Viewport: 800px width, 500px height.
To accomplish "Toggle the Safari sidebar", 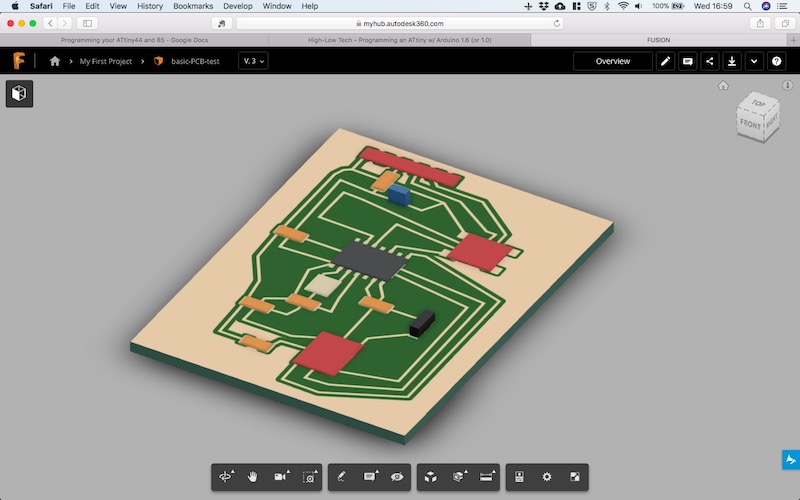I will click(x=87, y=23).
